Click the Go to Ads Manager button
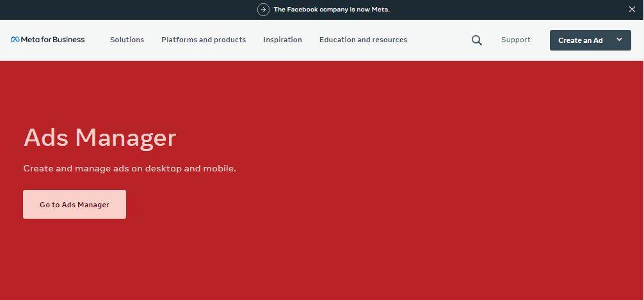 point(74,205)
